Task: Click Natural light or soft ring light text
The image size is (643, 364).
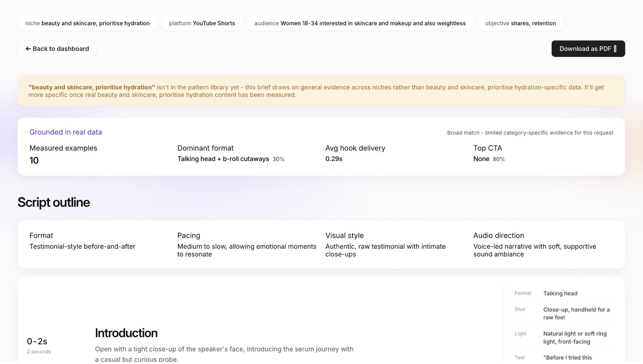Action: point(575,337)
